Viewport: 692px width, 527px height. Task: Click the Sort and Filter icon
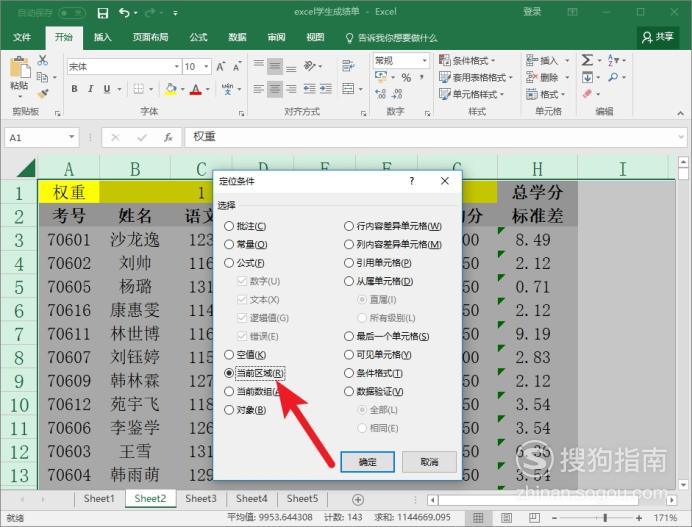coord(613,60)
